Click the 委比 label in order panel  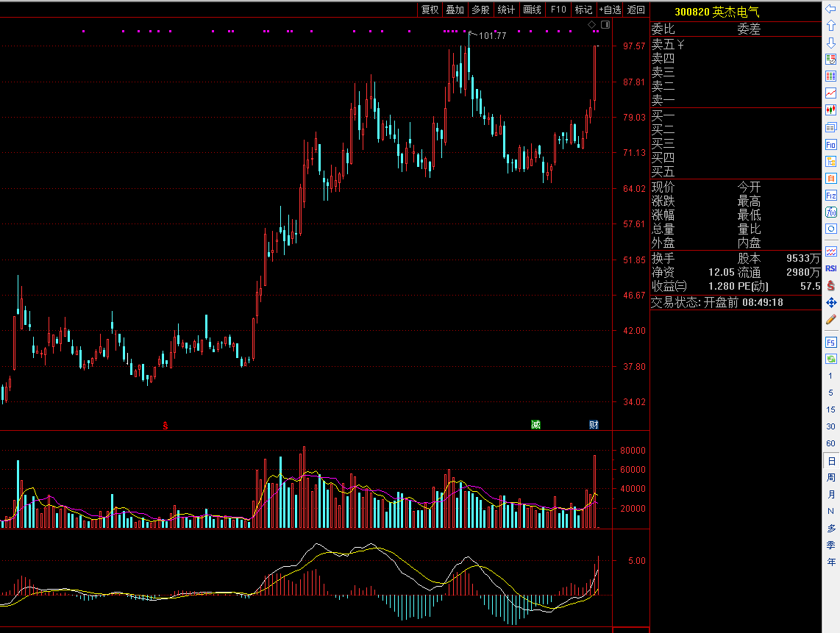click(x=663, y=29)
